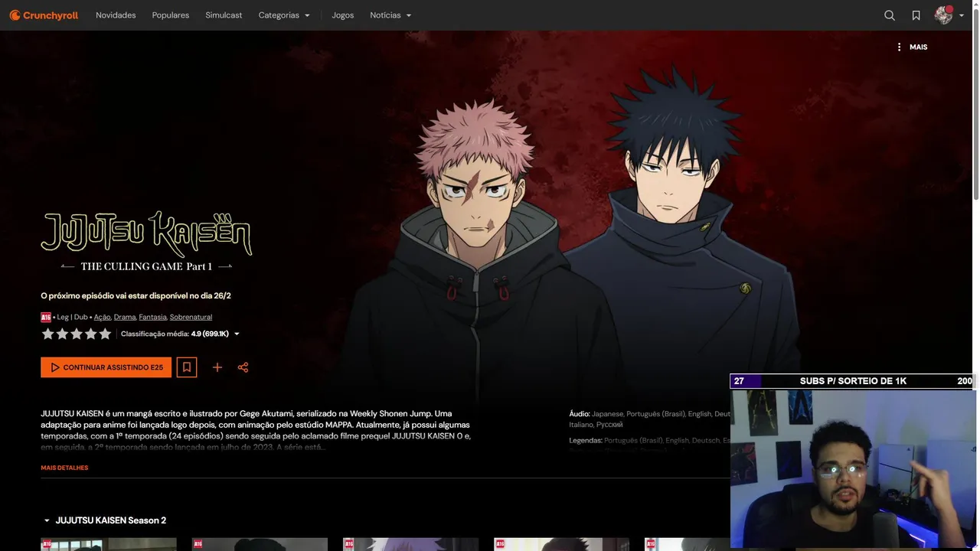Open the fourth episode thumbnail
980x551 pixels.
pyautogui.click(x=561, y=544)
